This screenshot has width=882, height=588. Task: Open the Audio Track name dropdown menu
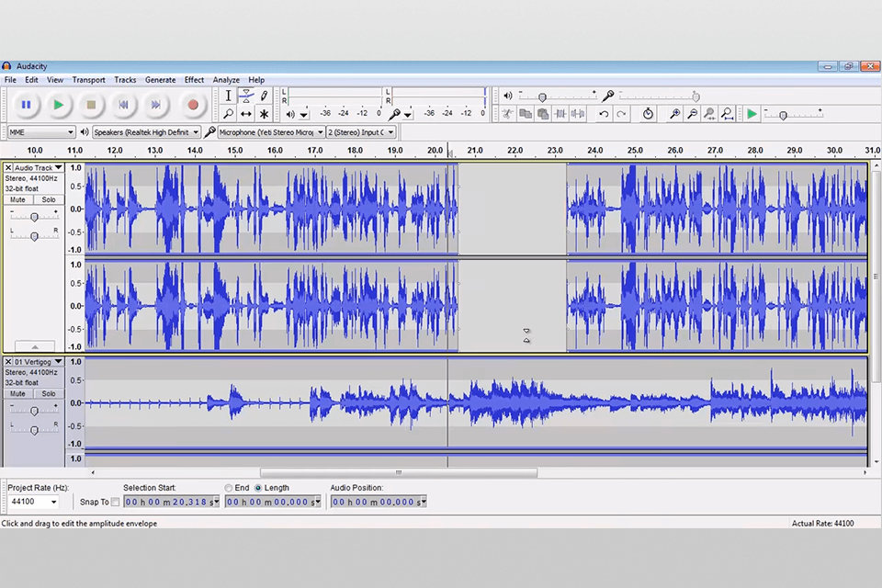tap(35, 168)
